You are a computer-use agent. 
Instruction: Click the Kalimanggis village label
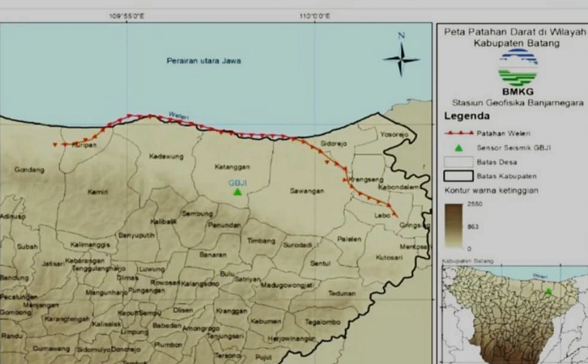click(90, 245)
